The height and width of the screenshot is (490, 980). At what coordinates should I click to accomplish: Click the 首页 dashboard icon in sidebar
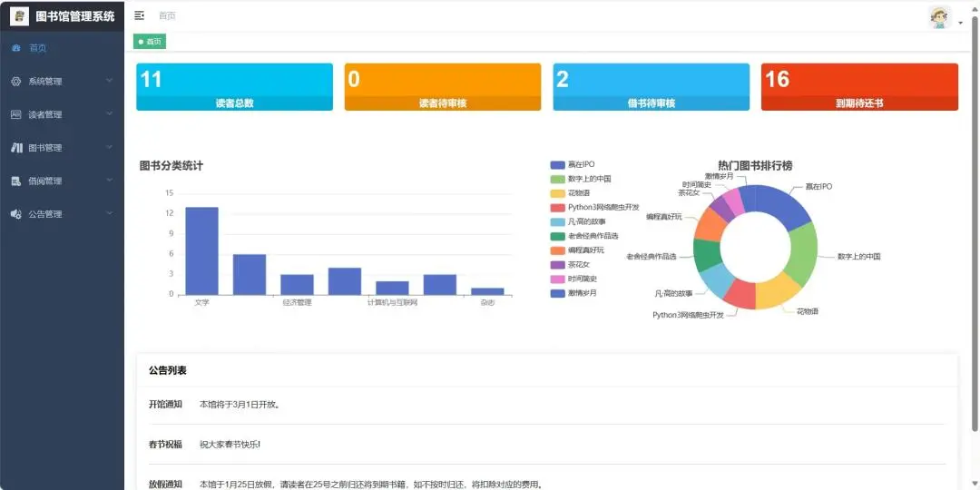[x=16, y=48]
